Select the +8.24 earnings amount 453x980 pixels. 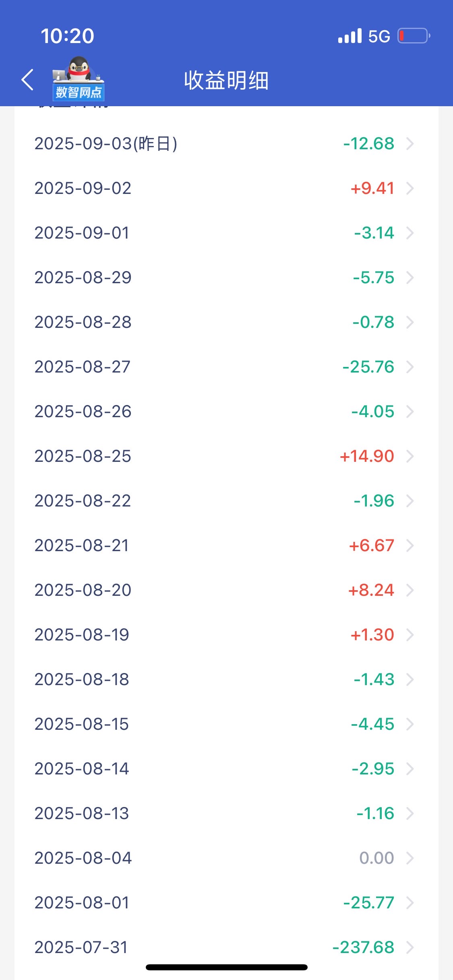point(371,590)
